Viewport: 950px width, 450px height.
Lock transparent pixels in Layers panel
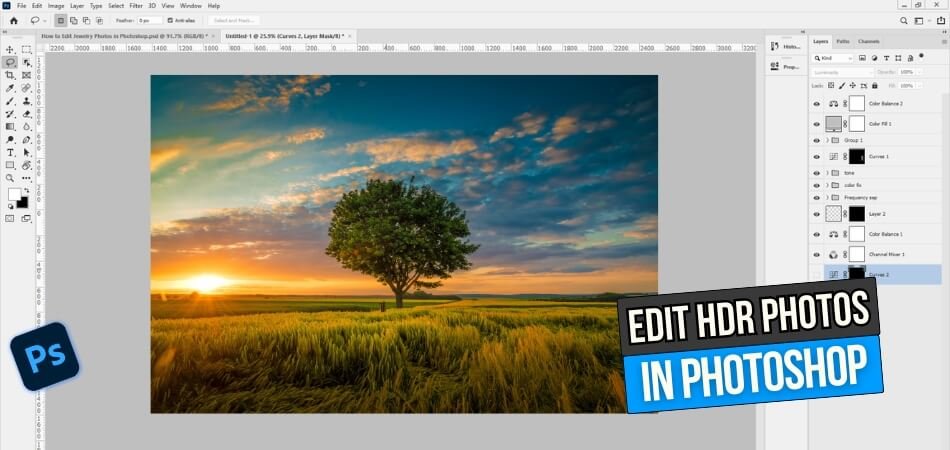pos(831,85)
